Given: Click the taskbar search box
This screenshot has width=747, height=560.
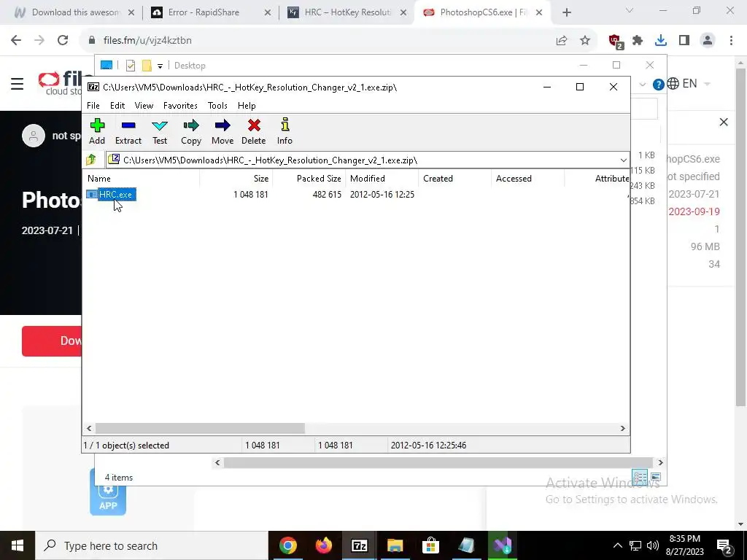Looking at the screenshot, I should click(152, 545).
